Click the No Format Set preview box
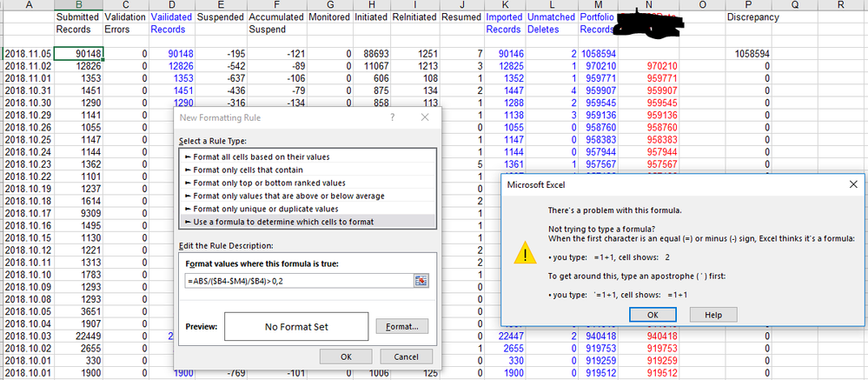This screenshot has height=380, width=868. 296,326
